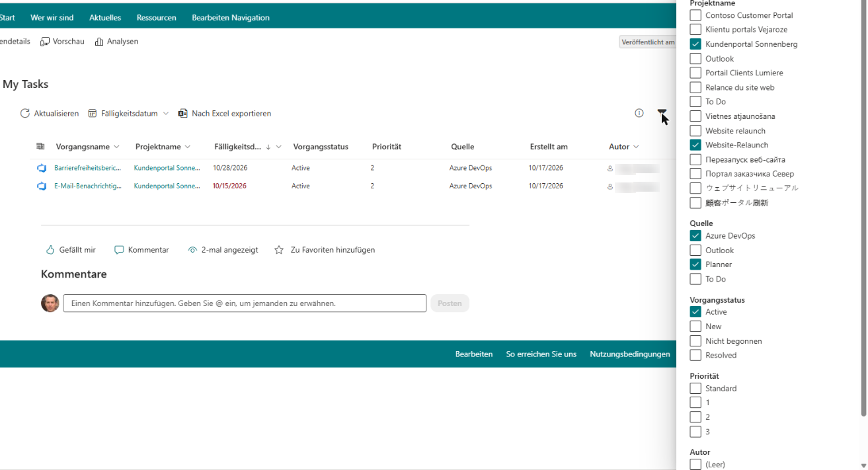Expand the Projektname column menu
Image resolution: width=868 pixels, height=470 pixels.
tap(188, 147)
